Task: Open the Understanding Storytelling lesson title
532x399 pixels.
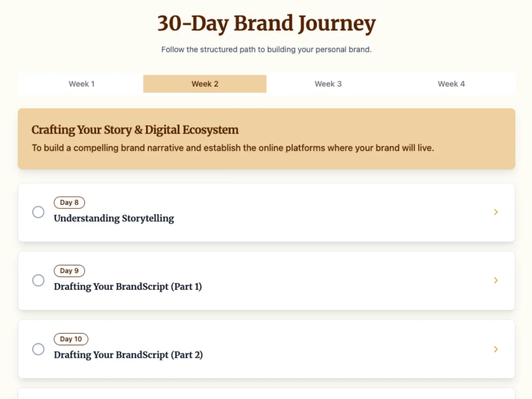Action: 114,219
